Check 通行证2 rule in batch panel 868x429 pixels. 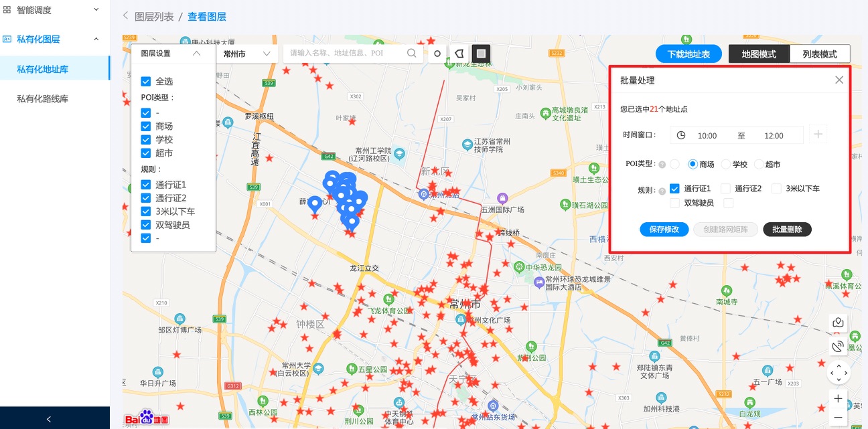pyautogui.click(x=725, y=189)
